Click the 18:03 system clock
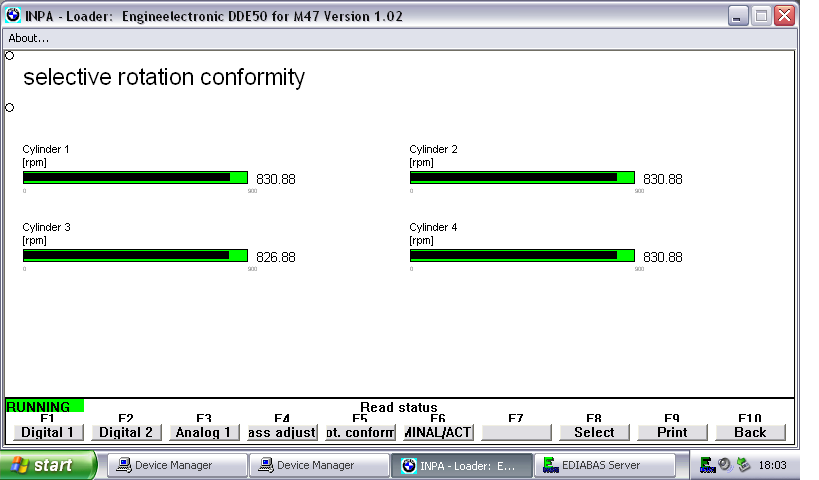The width and height of the screenshot is (819, 480). pyautogui.click(x=773, y=465)
